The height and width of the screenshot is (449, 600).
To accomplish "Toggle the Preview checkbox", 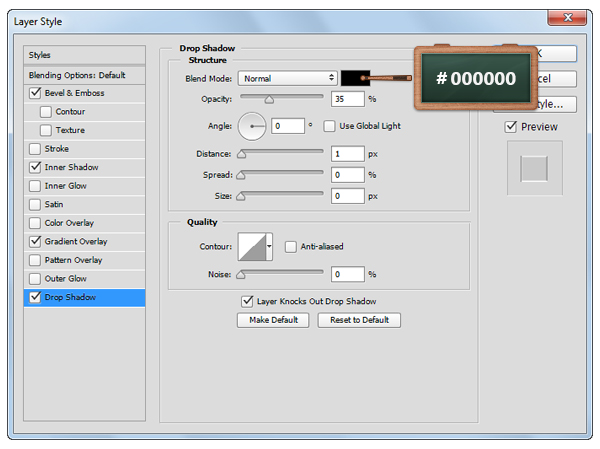I will (x=511, y=127).
